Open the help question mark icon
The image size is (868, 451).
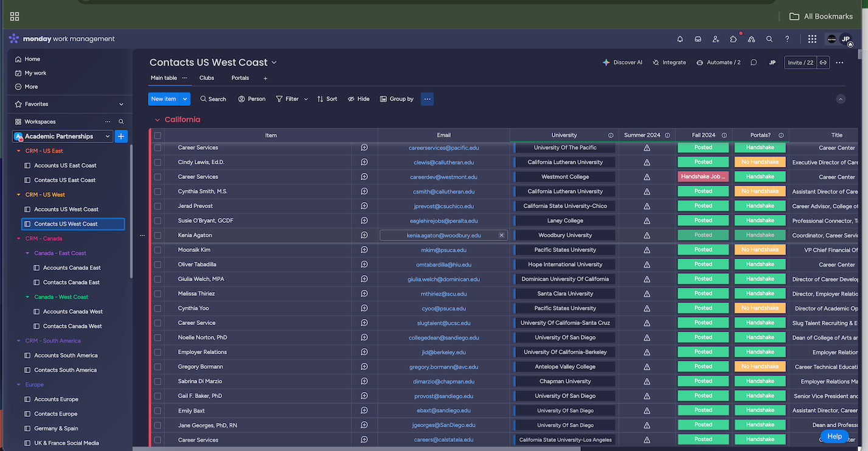pyautogui.click(x=787, y=39)
